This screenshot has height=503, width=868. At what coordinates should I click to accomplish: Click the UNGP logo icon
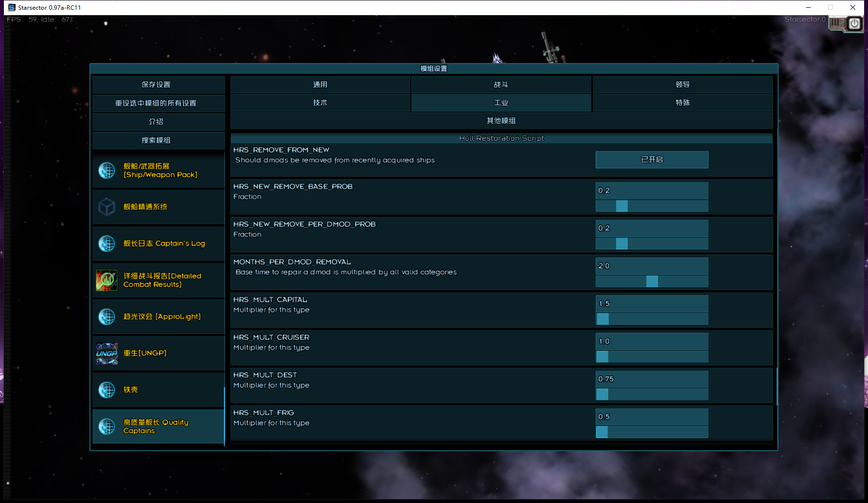point(107,353)
